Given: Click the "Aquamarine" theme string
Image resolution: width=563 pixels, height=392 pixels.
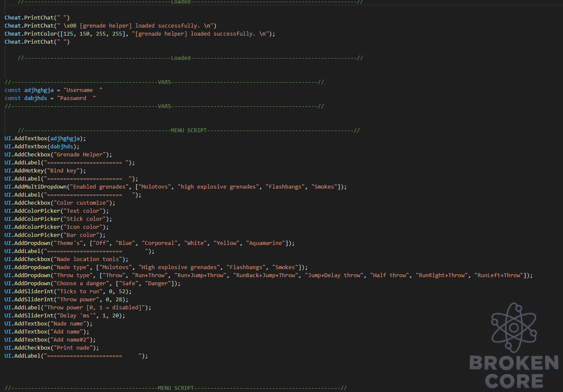Looking at the screenshot, I should coord(266,243).
